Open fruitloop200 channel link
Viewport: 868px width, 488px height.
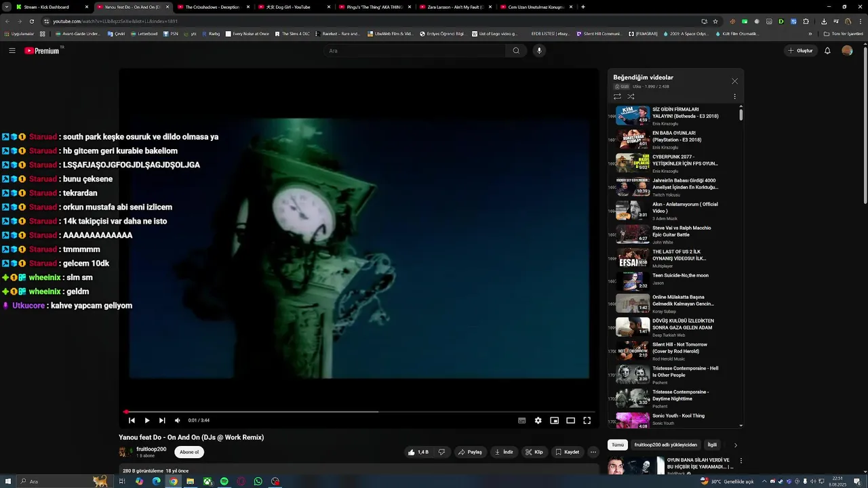point(151,449)
